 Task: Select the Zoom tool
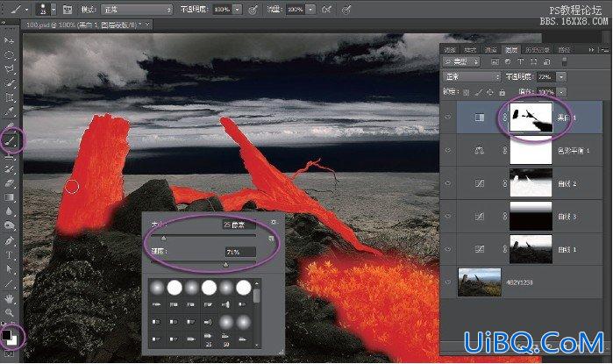[9, 312]
